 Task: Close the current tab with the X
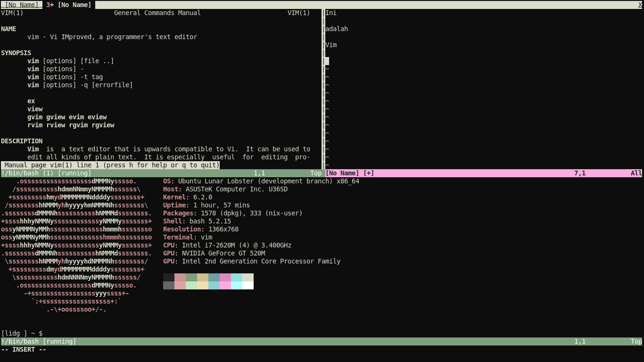[x=640, y=5]
